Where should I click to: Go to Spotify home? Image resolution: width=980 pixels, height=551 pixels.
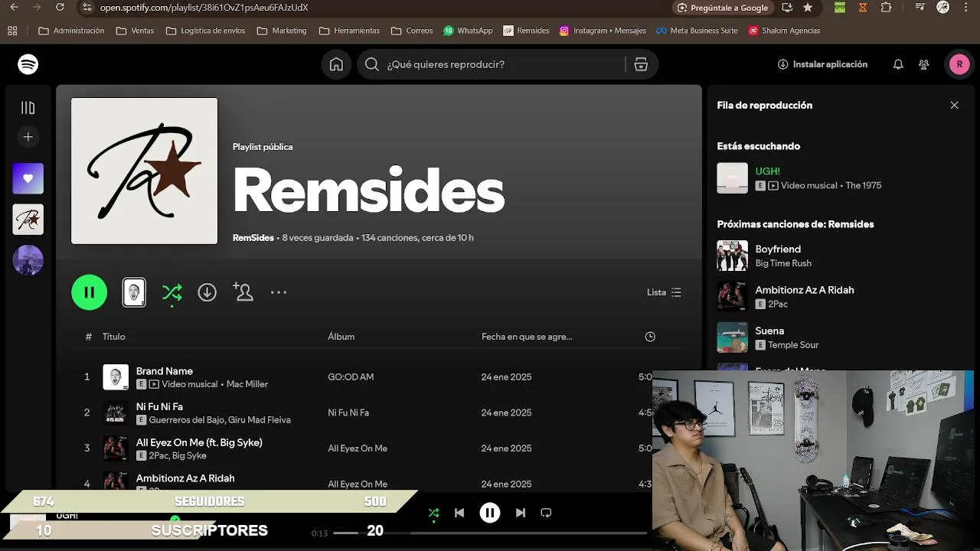pos(336,64)
